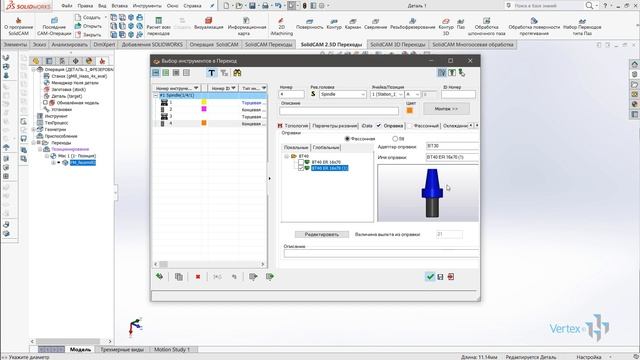Click Закрыть in the ribbon
640x360 pixels.
pyautogui.click(x=88, y=35)
